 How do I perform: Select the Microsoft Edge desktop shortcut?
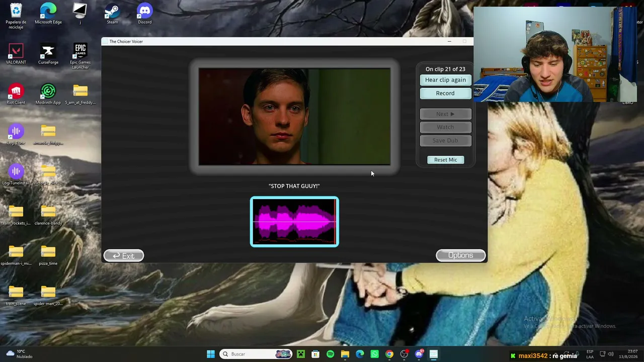pyautogui.click(x=48, y=14)
